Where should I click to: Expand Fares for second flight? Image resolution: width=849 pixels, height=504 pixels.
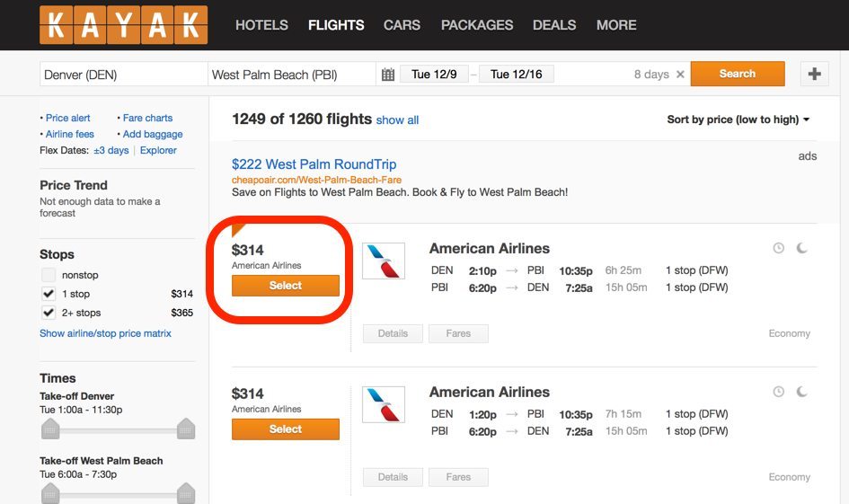tap(458, 477)
